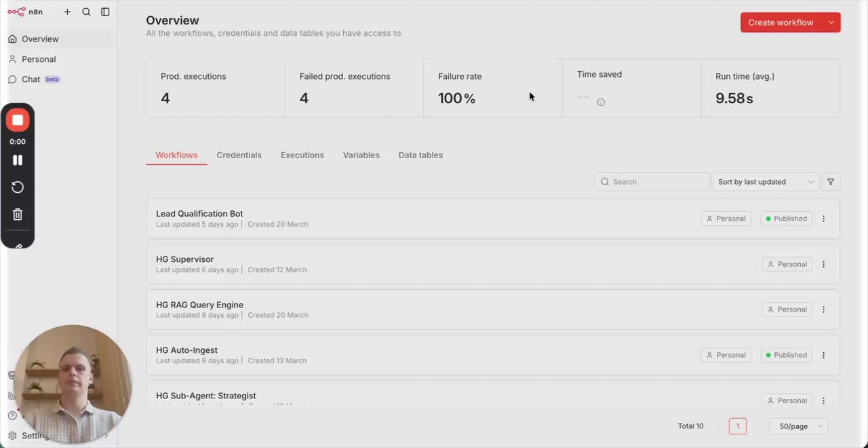Switch to the Executions tab
Image resolution: width=868 pixels, height=448 pixels.
click(302, 155)
